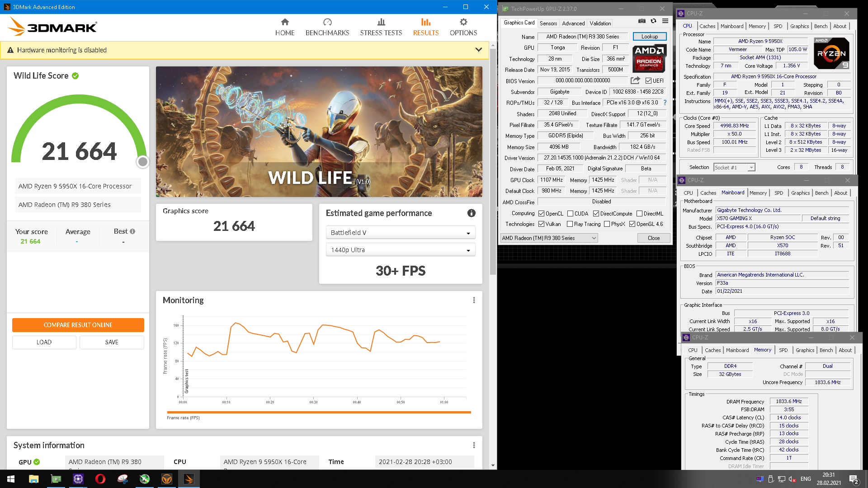This screenshot has width=868, height=488.
Task: Click the BIOS share/export icon in GPU-Z
Action: click(x=635, y=80)
